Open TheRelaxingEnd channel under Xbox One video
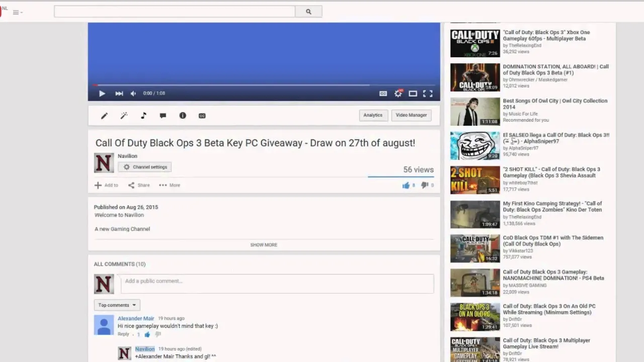 pos(525,45)
